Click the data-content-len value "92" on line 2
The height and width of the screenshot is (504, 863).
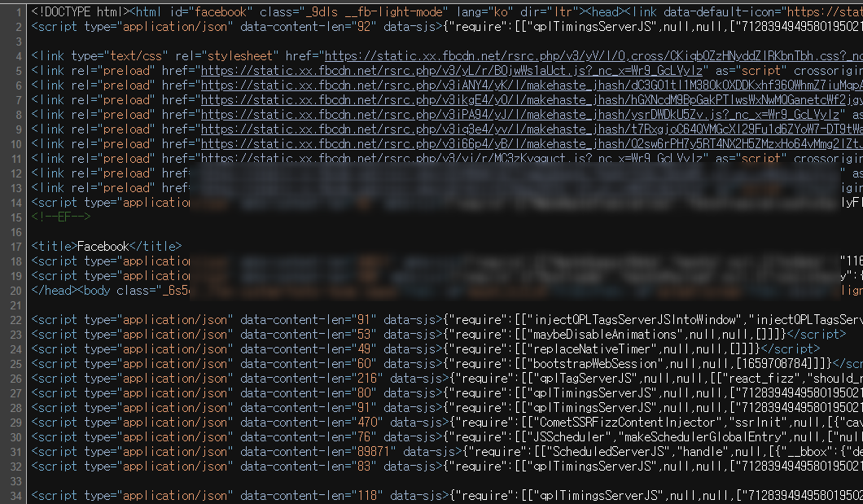(x=363, y=26)
